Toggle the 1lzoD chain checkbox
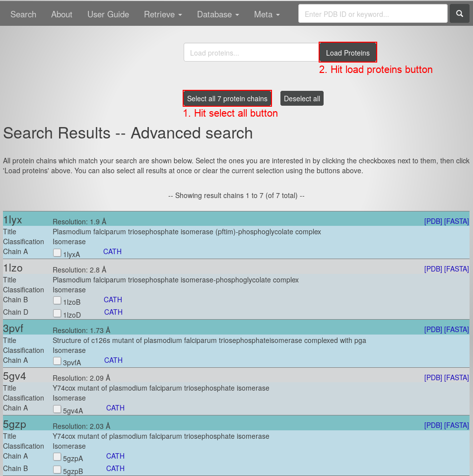The image size is (473, 476). pos(57,313)
